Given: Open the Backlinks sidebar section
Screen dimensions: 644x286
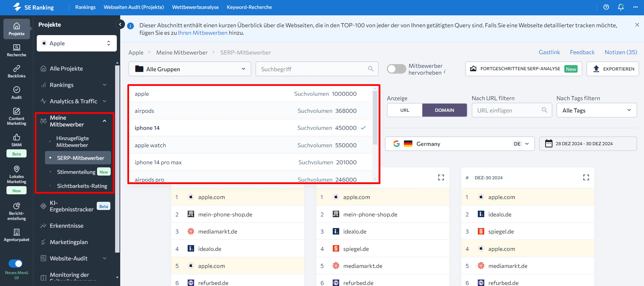Looking at the screenshot, I should pos(16,71).
